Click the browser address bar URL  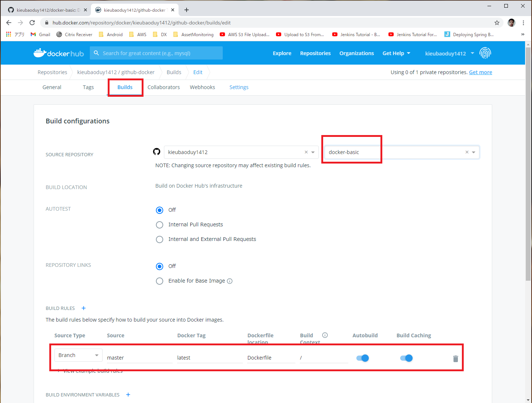142,23
